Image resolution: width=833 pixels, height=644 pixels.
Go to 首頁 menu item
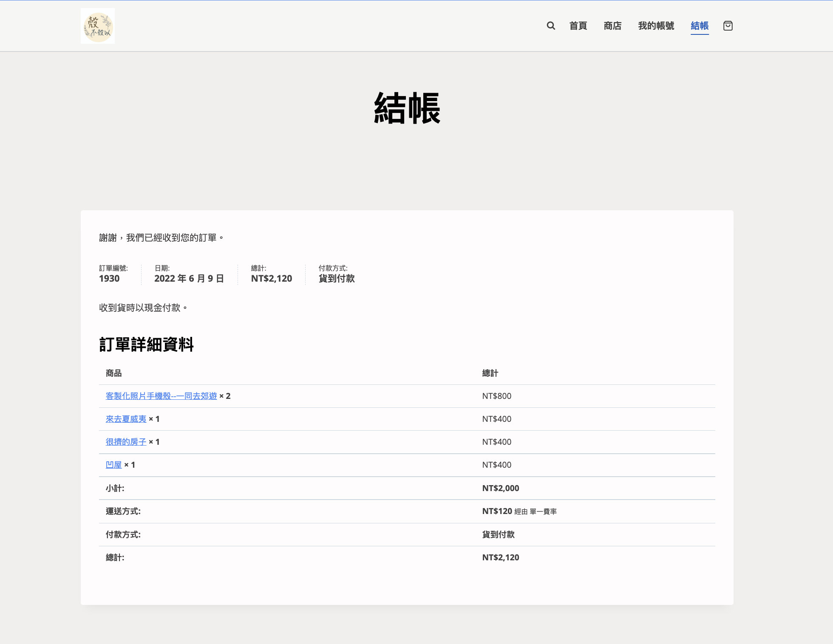[x=578, y=26]
